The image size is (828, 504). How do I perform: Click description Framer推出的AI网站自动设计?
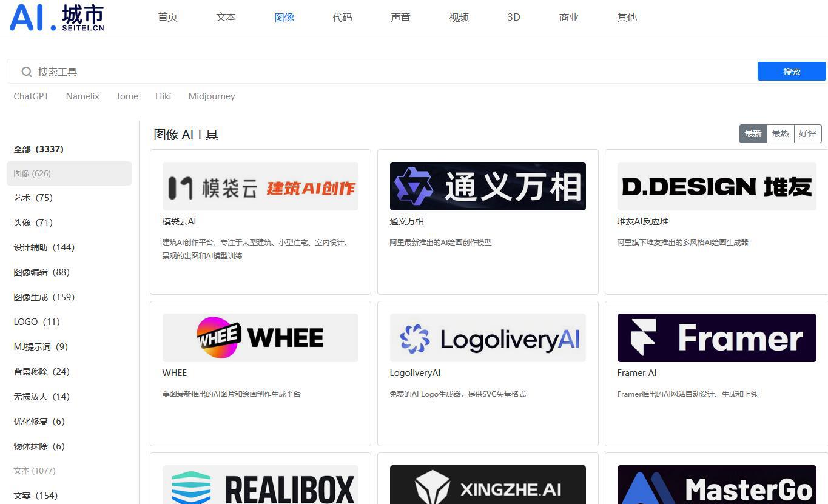(x=687, y=394)
